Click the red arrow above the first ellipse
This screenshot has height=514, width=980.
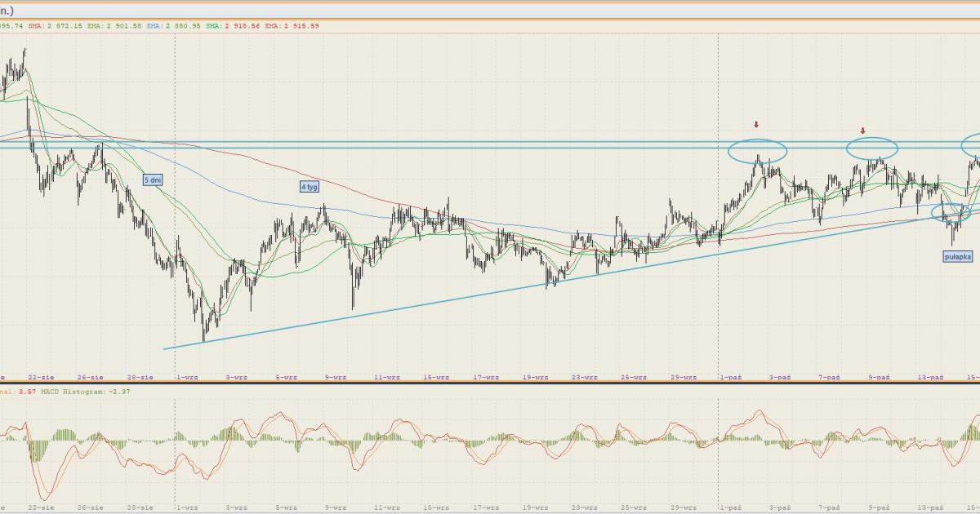pyautogui.click(x=756, y=125)
